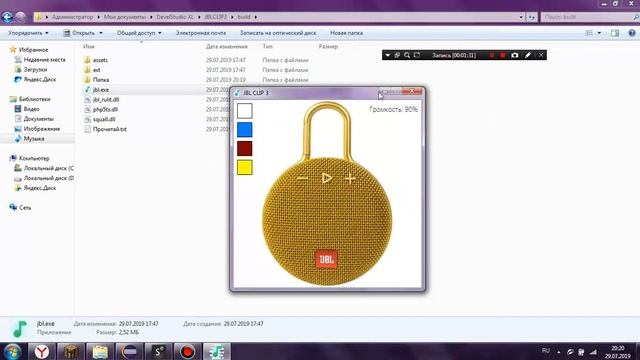
Task: Open Explorer help icon
Action: point(632,33)
